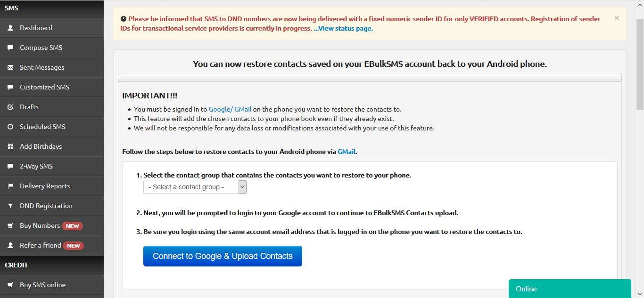Dismiss the DND notice with the X

tap(617, 18)
